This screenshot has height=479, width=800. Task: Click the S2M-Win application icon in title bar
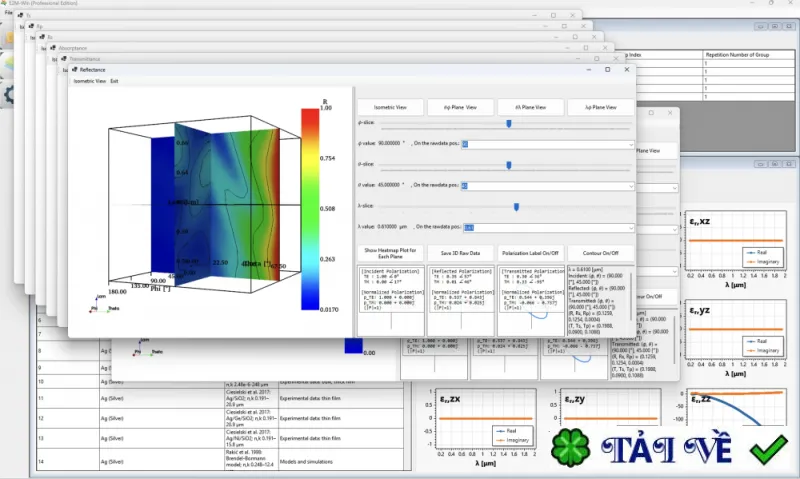click(x=4, y=3)
